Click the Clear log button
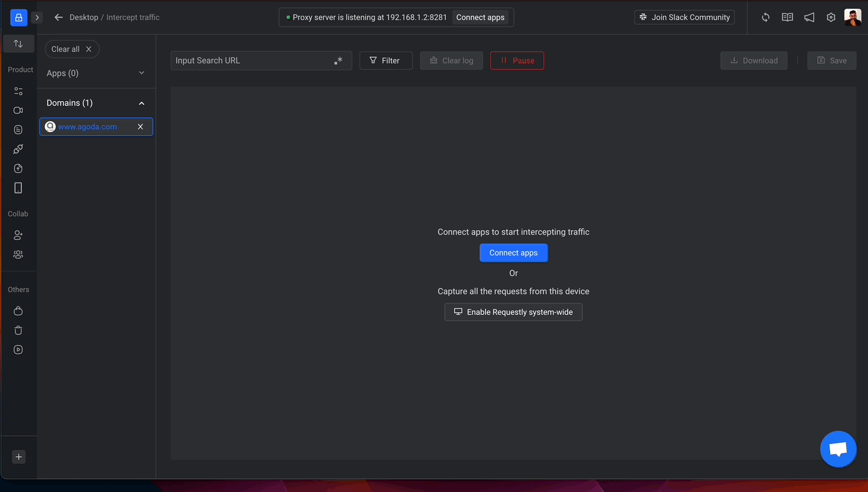This screenshot has height=492, width=868. (x=452, y=61)
